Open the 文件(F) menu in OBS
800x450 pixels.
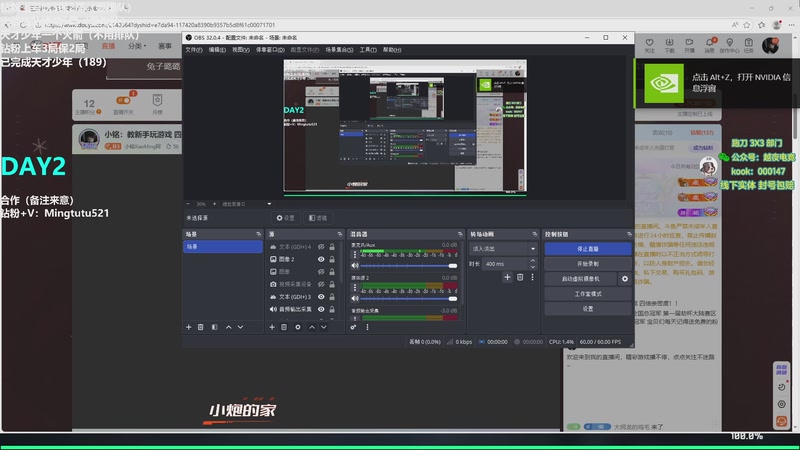click(193, 50)
